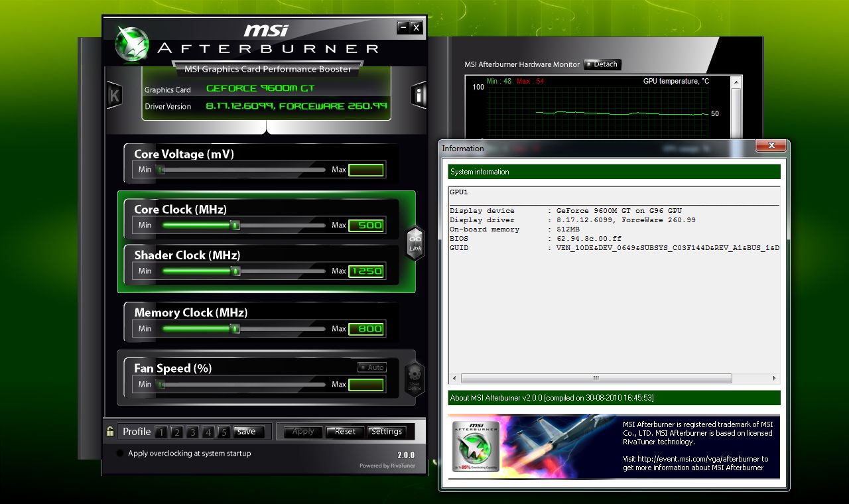
Task: Toggle Apply overclocking at system startup
Action: 120,454
